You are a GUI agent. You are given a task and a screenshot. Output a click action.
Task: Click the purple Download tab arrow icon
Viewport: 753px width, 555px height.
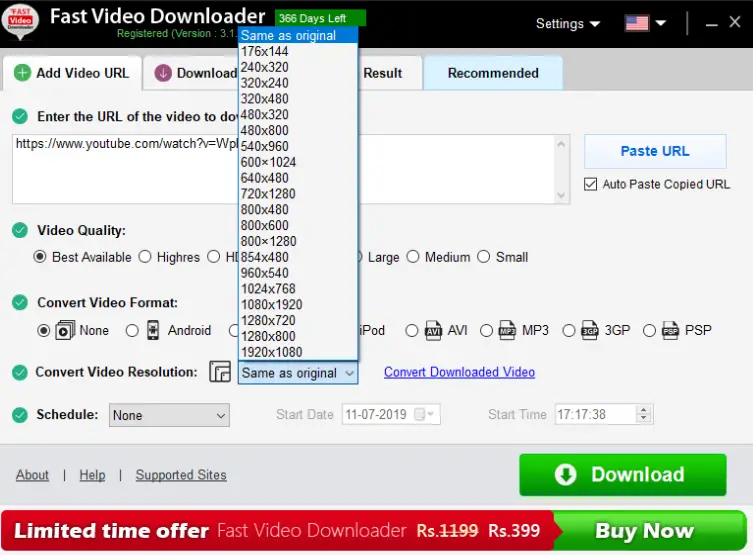pyautogui.click(x=163, y=73)
